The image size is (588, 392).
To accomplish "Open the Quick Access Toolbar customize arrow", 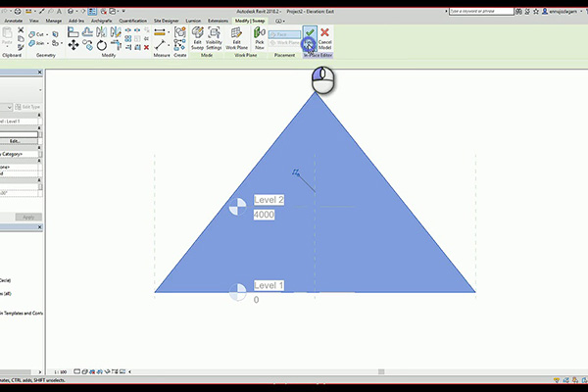I will pos(123,11).
